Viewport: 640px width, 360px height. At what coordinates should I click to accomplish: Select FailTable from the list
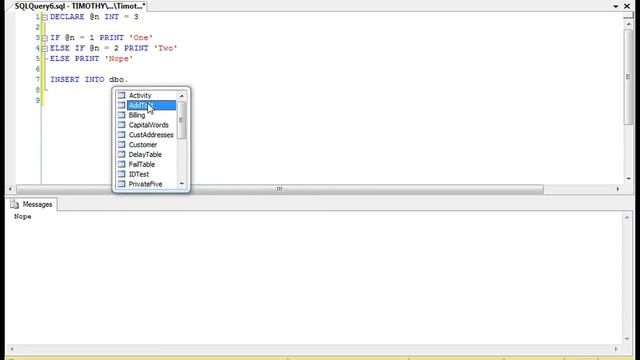142,164
